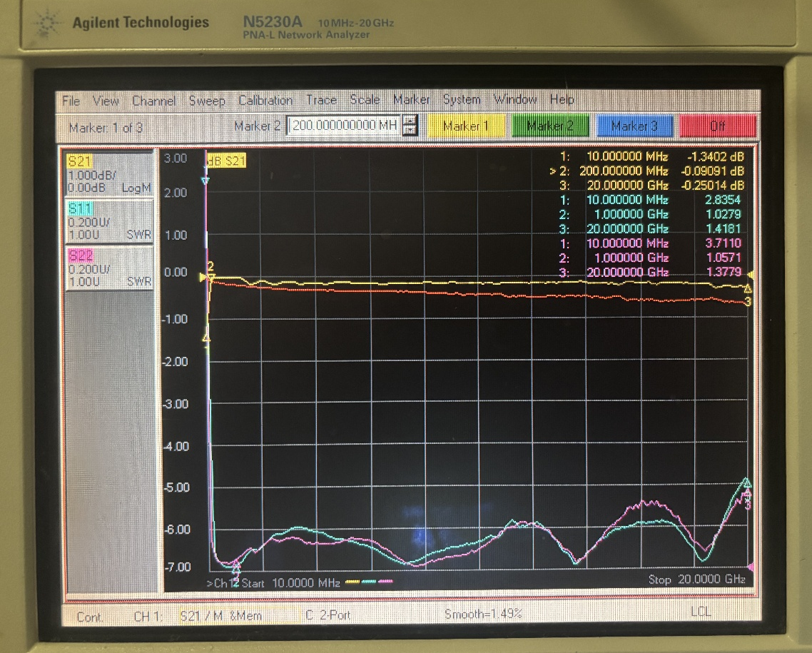Image resolution: width=812 pixels, height=653 pixels.
Task: Open the Marker menu
Action: pos(412,100)
